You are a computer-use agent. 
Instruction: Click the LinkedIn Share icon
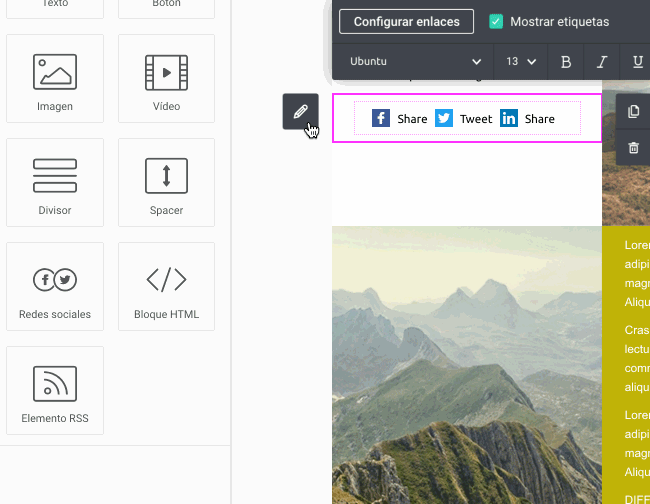[509, 118]
